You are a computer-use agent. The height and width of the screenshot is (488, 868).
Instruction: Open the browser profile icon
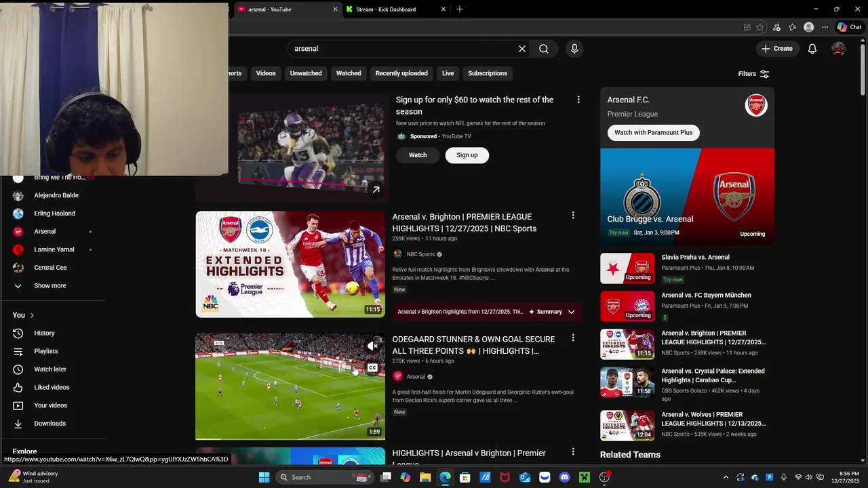pos(808,27)
